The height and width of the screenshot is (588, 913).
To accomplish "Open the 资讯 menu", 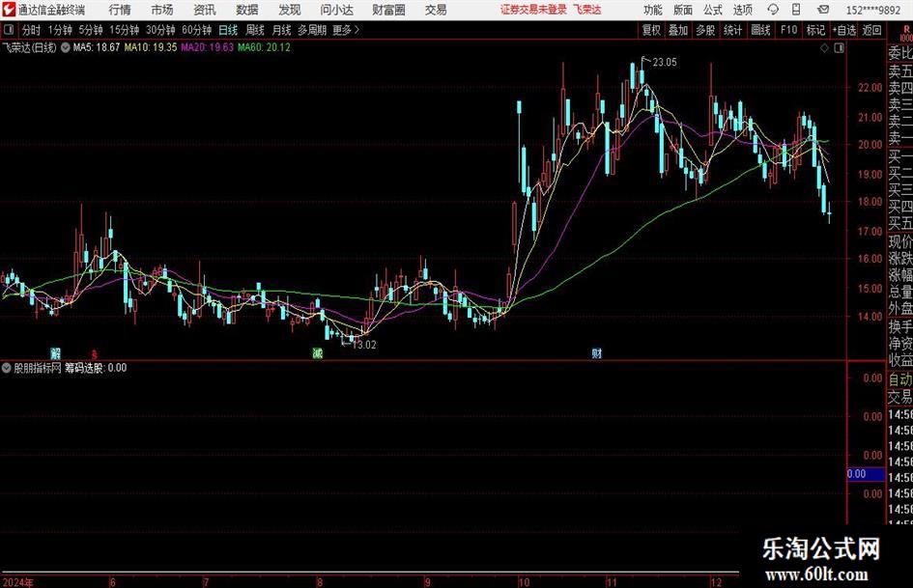I will tap(205, 10).
